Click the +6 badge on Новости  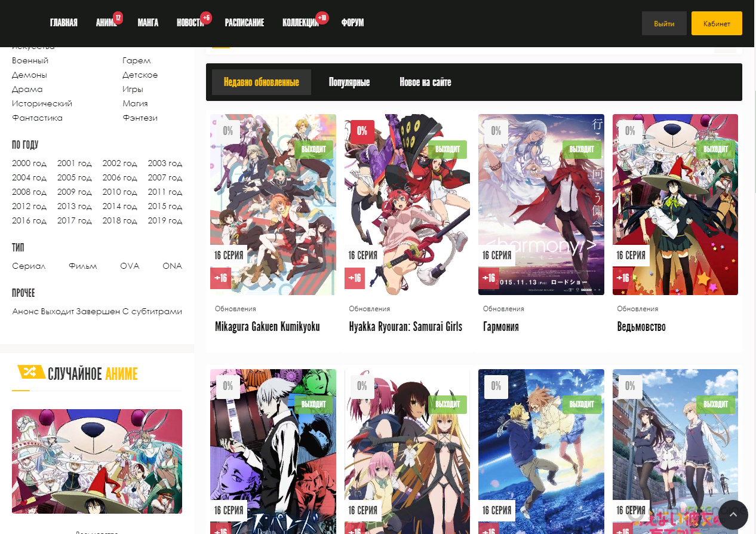tap(206, 18)
